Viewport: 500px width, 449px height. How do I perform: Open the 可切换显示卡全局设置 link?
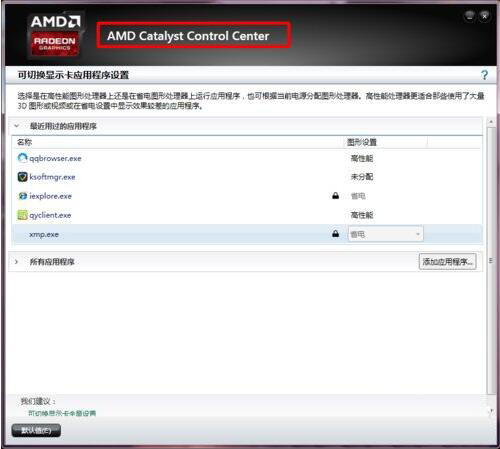[x=62, y=413]
